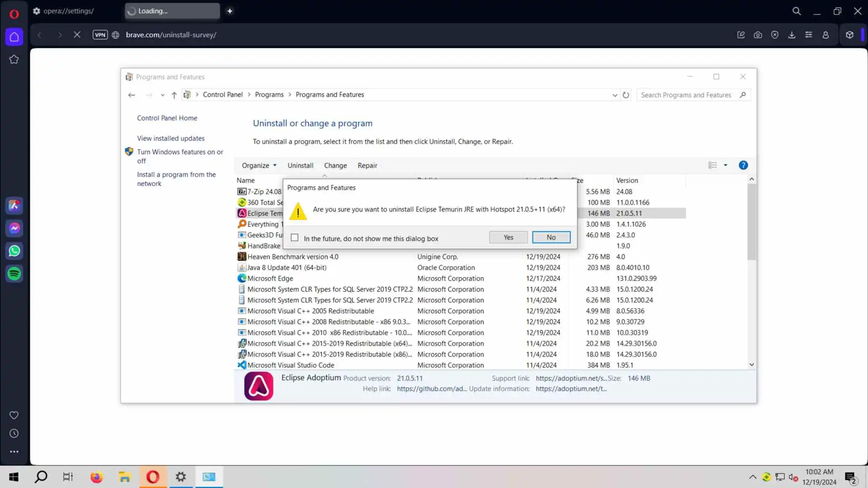The image size is (868, 488).
Task: Check 'do not show me this dialog' box
Action: 295,238
